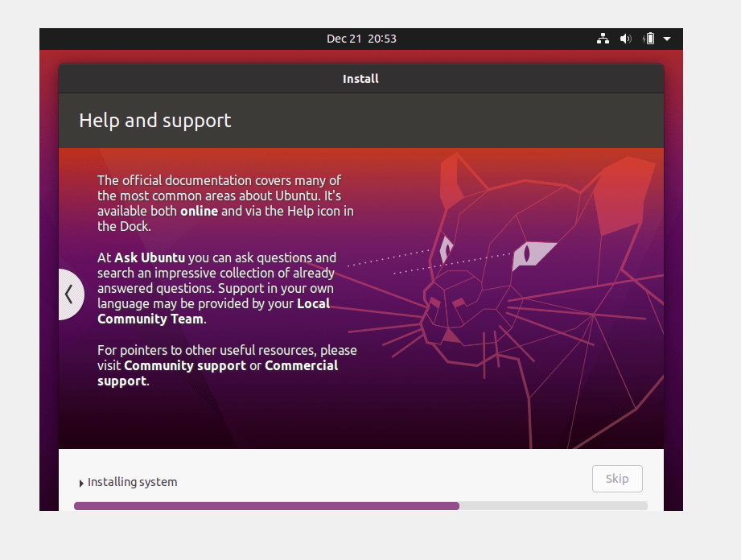741x560 pixels.
Task: Open the network status icon
Action: [603, 39]
